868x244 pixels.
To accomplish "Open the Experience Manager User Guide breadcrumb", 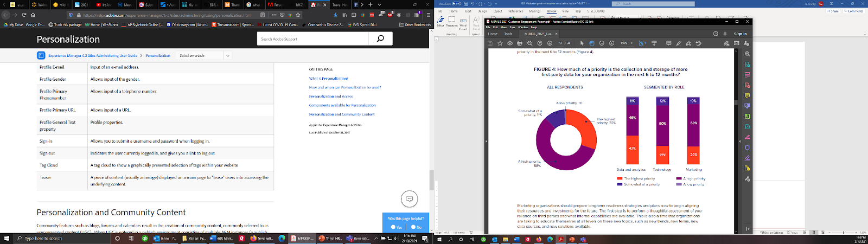I will (x=93, y=55).
